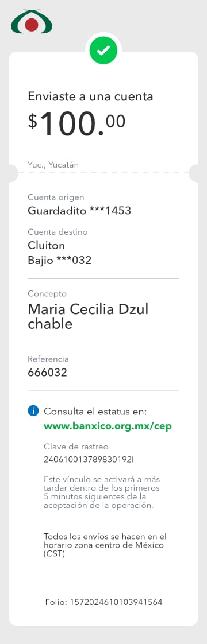
Task: Click the CST timezone notice text
Action: click(105, 545)
